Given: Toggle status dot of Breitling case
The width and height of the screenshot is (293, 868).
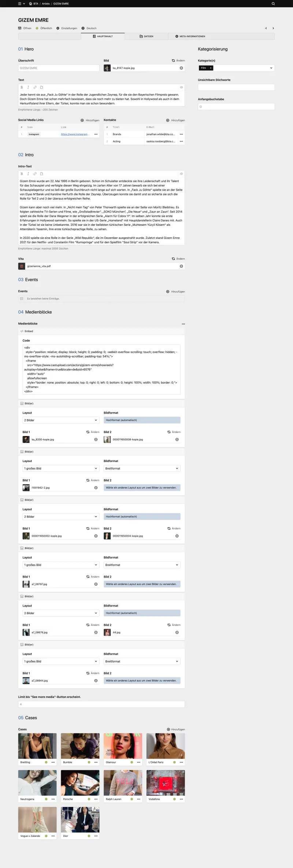Looking at the screenshot, I should click(x=46, y=762).
